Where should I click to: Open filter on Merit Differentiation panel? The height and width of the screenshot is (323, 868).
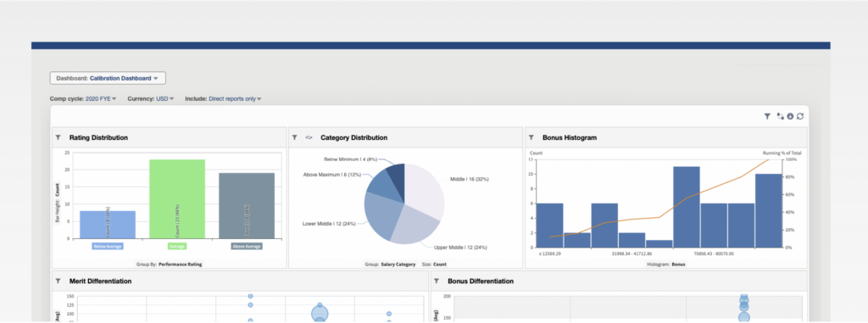[58, 281]
